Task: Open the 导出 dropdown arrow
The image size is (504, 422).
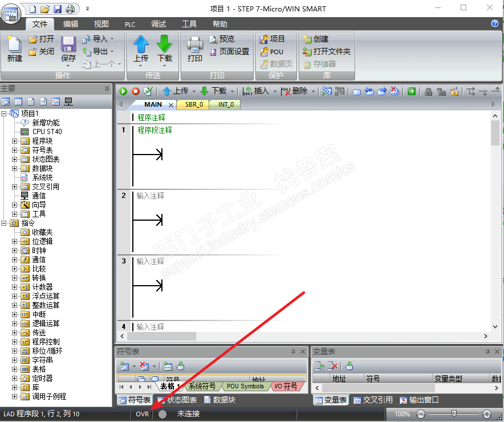Action: coord(112,51)
